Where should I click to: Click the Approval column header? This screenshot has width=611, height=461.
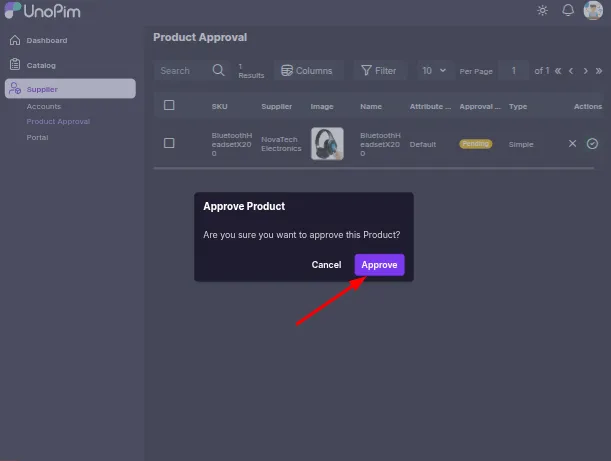(x=480, y=106)
